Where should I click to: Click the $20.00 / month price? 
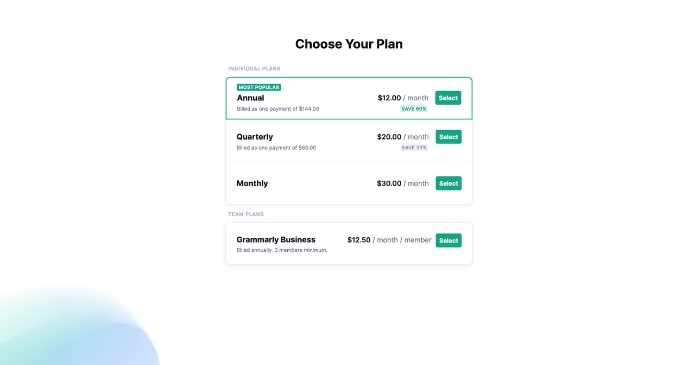point(403,137)
